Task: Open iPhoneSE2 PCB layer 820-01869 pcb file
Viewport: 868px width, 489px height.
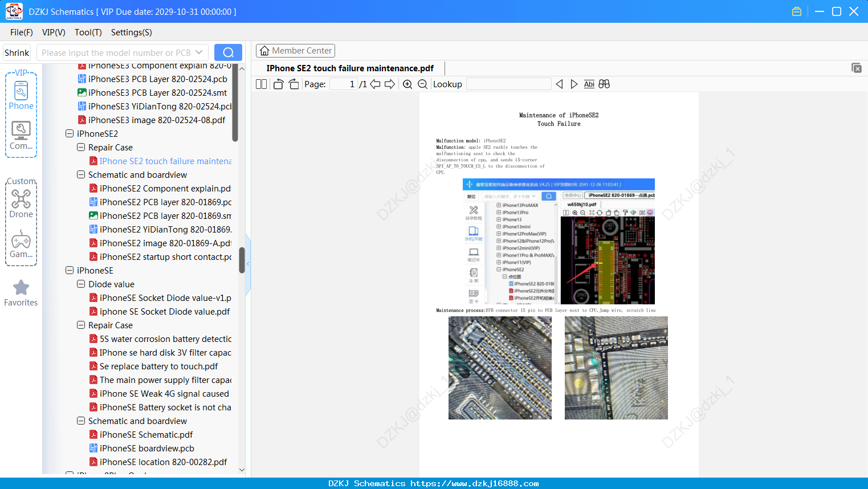Action: coord(160,202)
